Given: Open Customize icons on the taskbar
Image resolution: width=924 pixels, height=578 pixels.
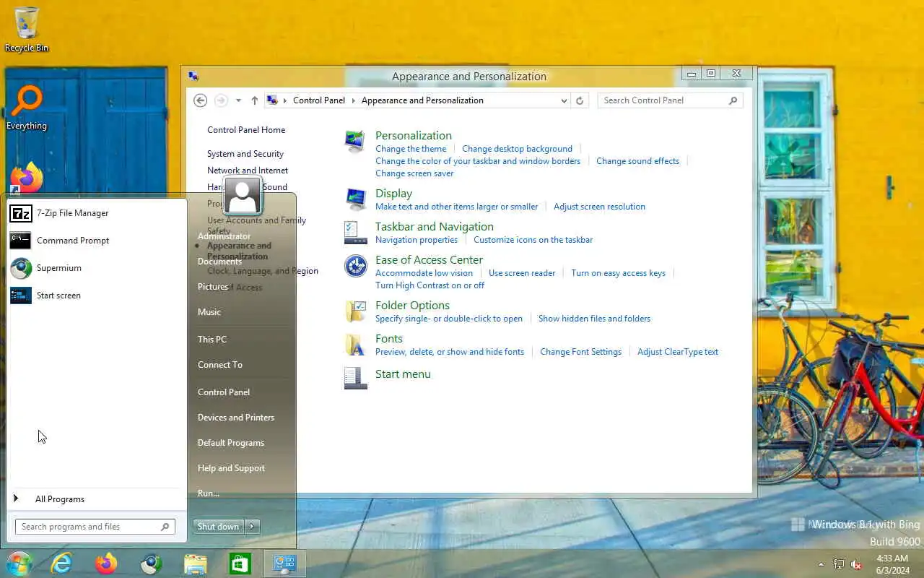Looking at the screenshot, I should click(x=533, y=240).
